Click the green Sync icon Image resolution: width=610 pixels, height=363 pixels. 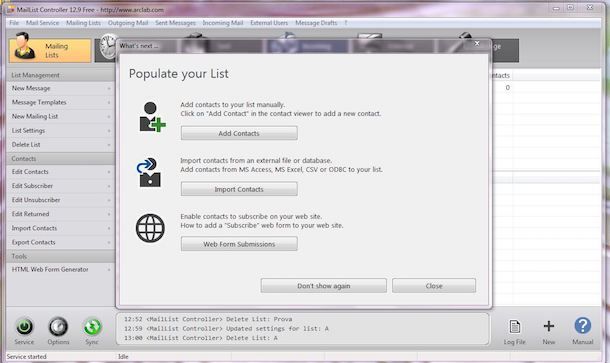coord(92,327)
